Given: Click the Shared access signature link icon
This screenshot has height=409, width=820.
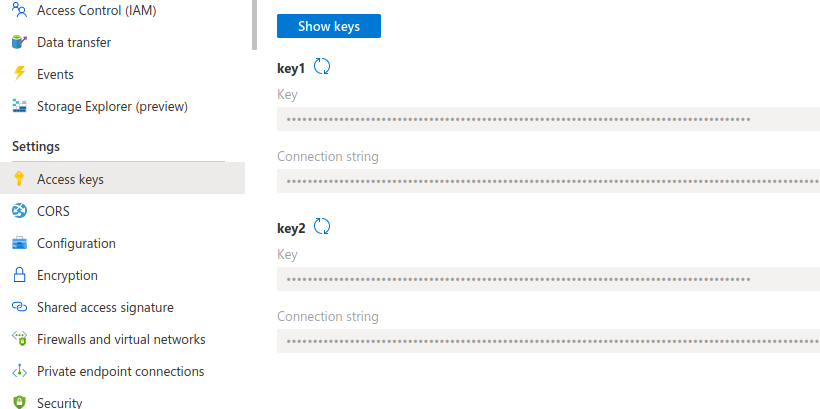Looking at the screenshot, I should tap(19, 307).
